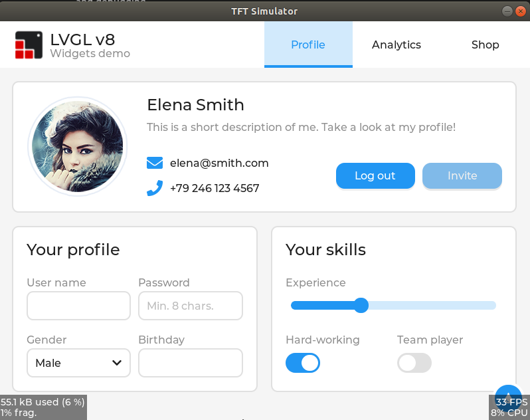The width and height of the screenshot is (530, 420).
Task: Click the FPS and CPU performance monitor
Action: click(x=509, y=407)
